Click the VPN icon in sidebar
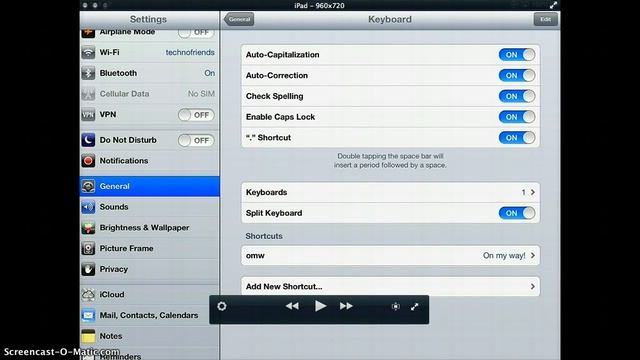 88,115
